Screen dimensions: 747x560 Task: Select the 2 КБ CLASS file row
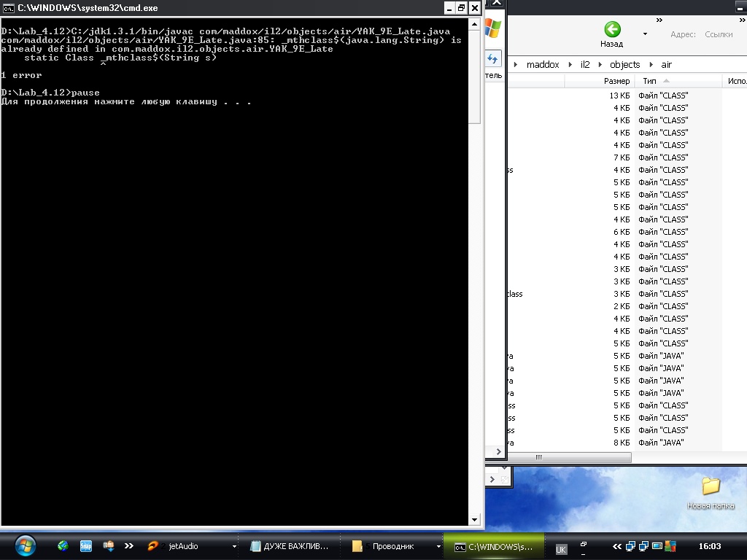627,306
